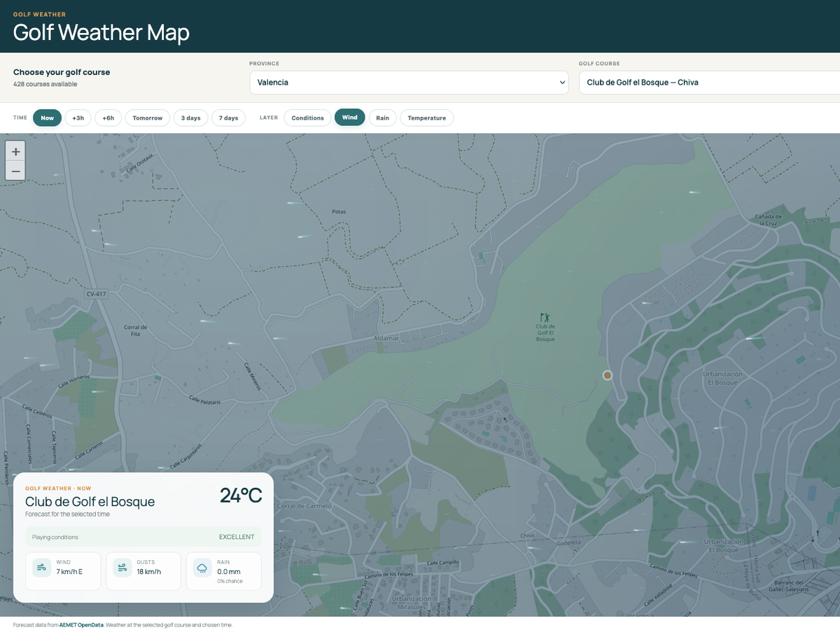Click the EXCELLENT playing conditions label

coord(237,538)
